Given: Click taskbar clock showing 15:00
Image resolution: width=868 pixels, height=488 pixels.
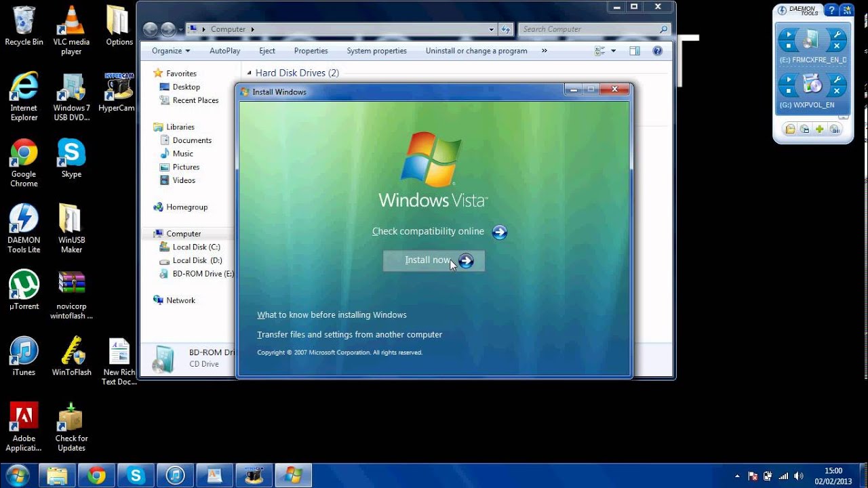Looking at the screenshot, I should click(x=833, y=476).
